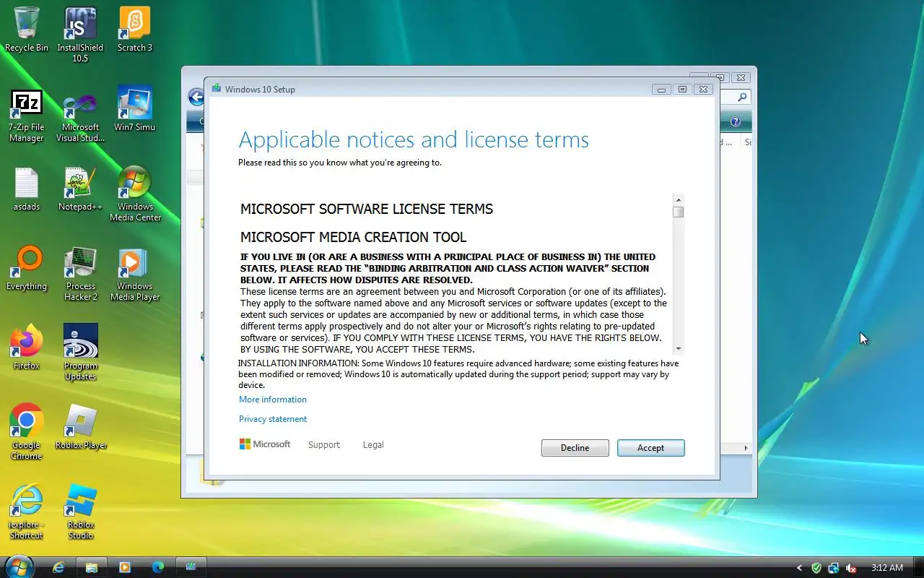This screenshot has width=924, height=578.
Task: Open the Privacy statement link
Action: pyautogui.click(x=273, y=419)
